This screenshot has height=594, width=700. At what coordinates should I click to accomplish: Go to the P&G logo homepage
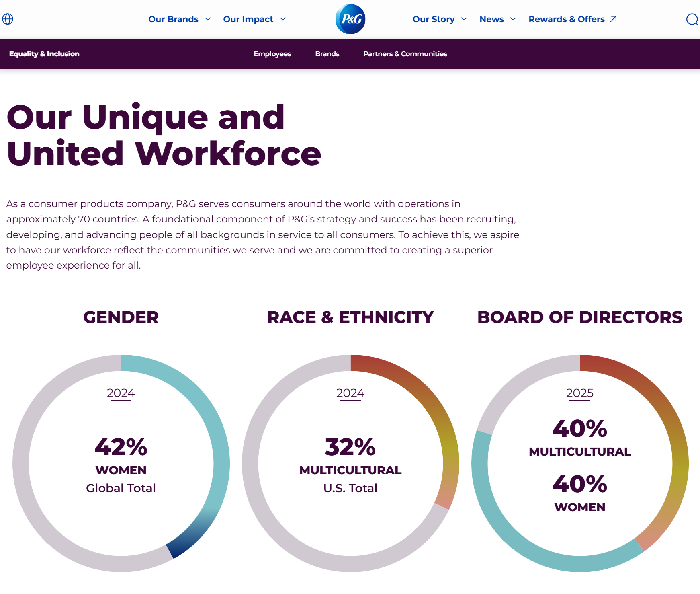[350, 19]
